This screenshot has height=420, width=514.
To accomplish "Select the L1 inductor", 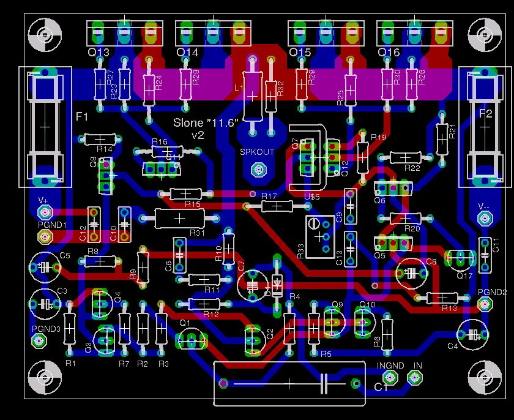I will tap(252, 96).
